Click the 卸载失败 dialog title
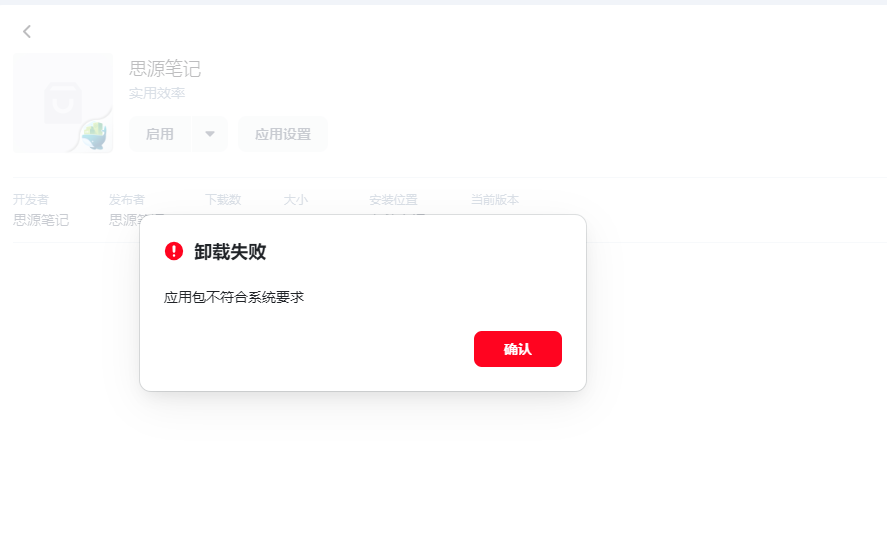 coord(230,252)
